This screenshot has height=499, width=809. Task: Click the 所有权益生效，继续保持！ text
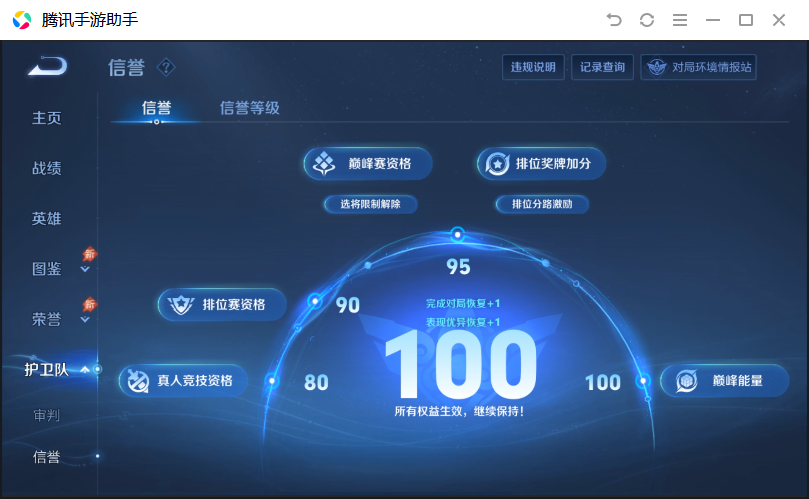(x=460, y=411)
